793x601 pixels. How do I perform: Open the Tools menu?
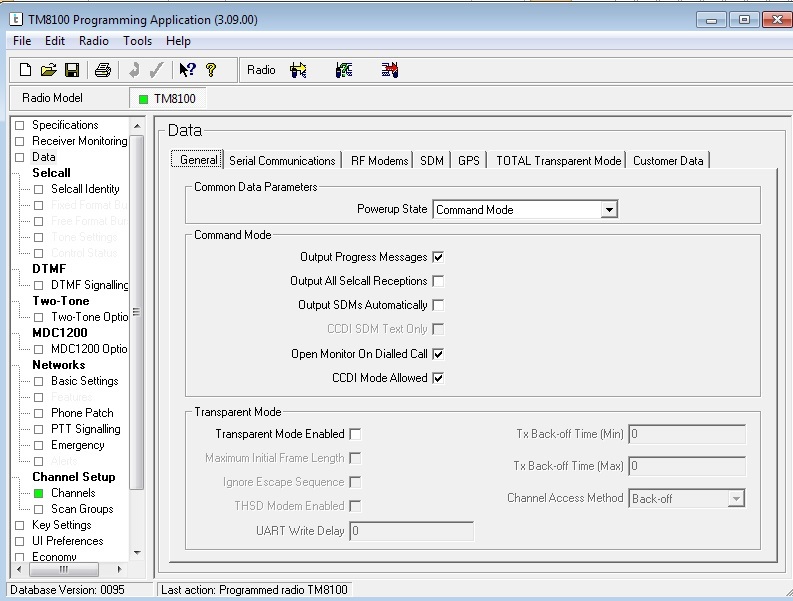137,41
